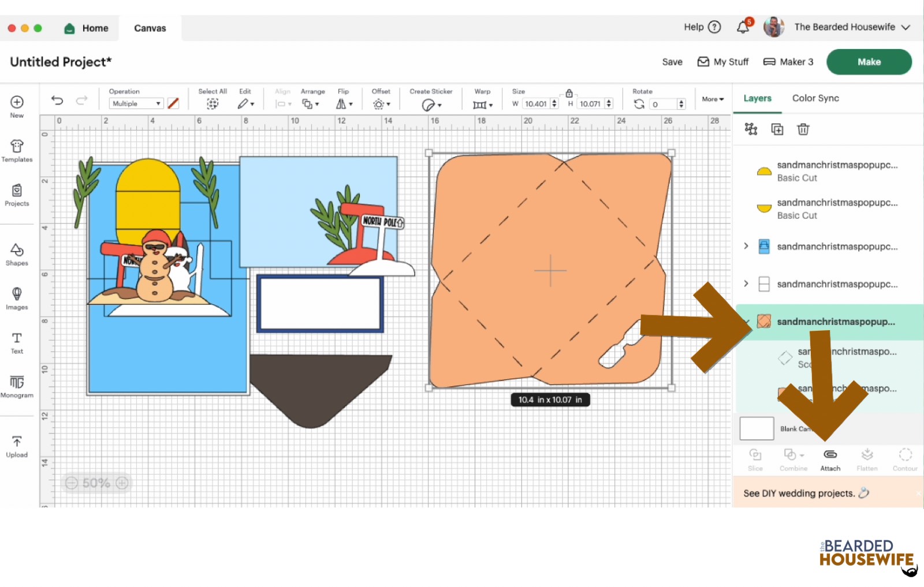
Task: Go to the Home tab
Action: click(87, 28)
